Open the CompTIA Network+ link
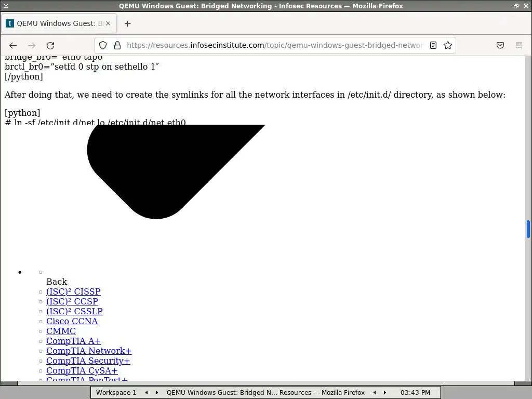532x399 pixels. coord(89,351)
